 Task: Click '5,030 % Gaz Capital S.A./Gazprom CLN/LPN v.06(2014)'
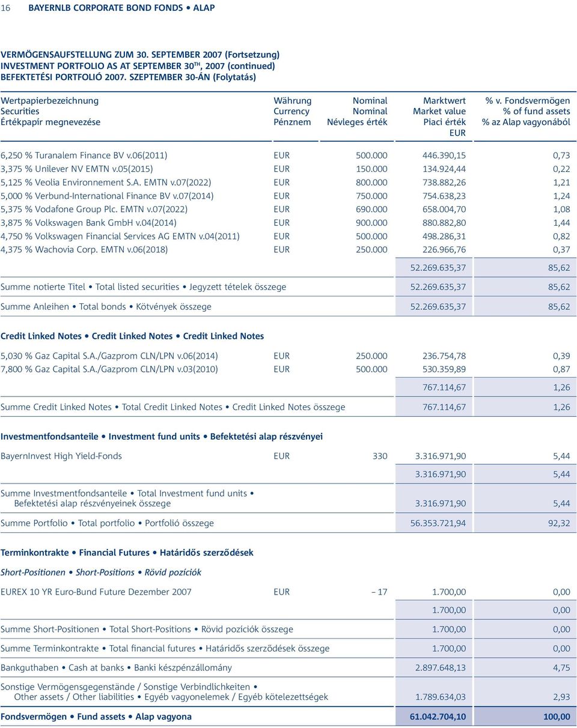109,356
